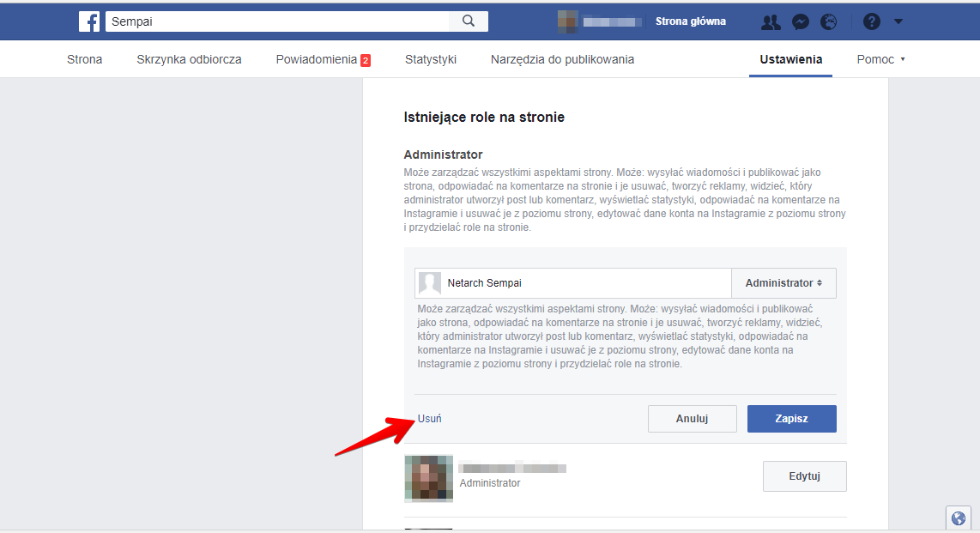This screenshot has width=980, height=533.
Task: Expand the account menu arrow in header
Action: click(898, 21)
